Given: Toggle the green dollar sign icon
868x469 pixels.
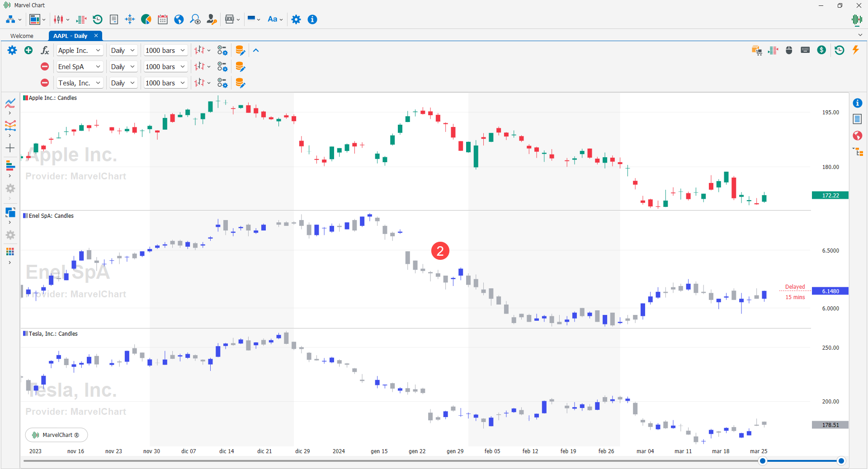Looking at the screenshot, I should click(x=821, y=50).
